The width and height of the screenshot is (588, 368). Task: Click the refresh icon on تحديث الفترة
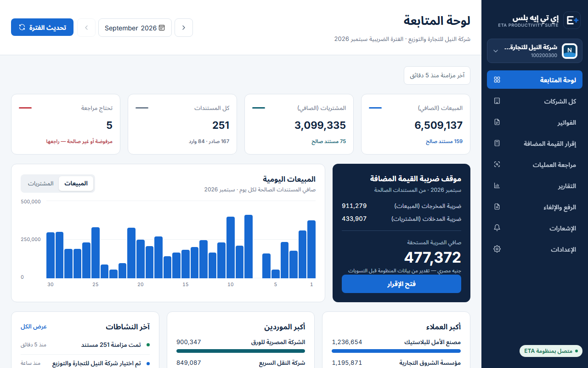[x=22, y=28]
